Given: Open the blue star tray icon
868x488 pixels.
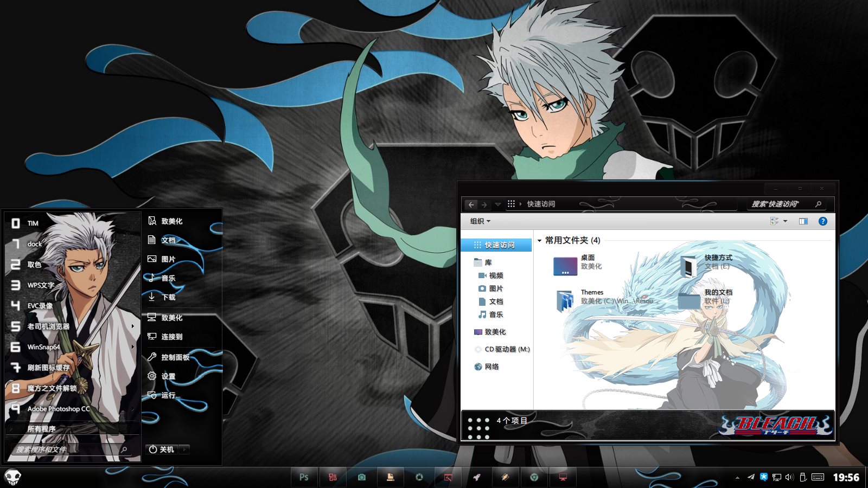Looking at the screenshot, I should pos(764,477).
